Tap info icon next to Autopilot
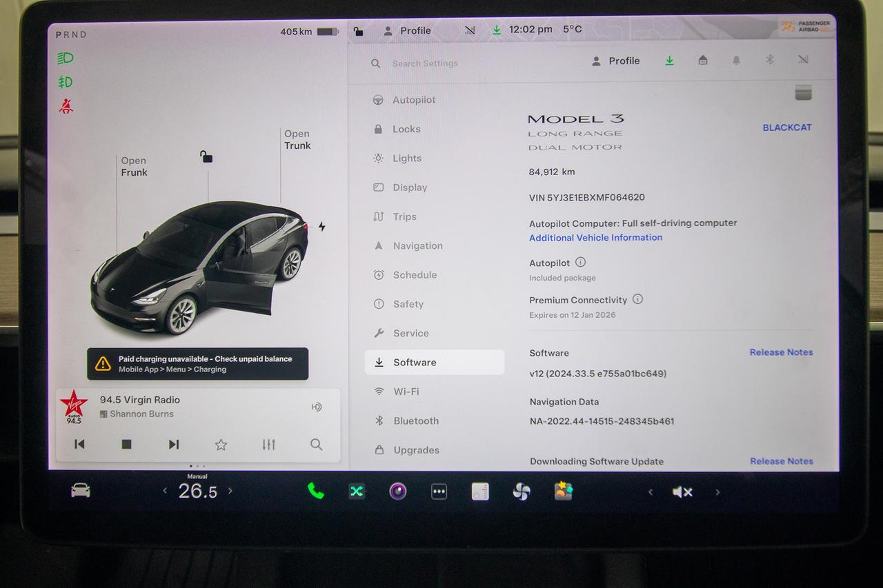 pyautogui.click(x=581, y=262)
